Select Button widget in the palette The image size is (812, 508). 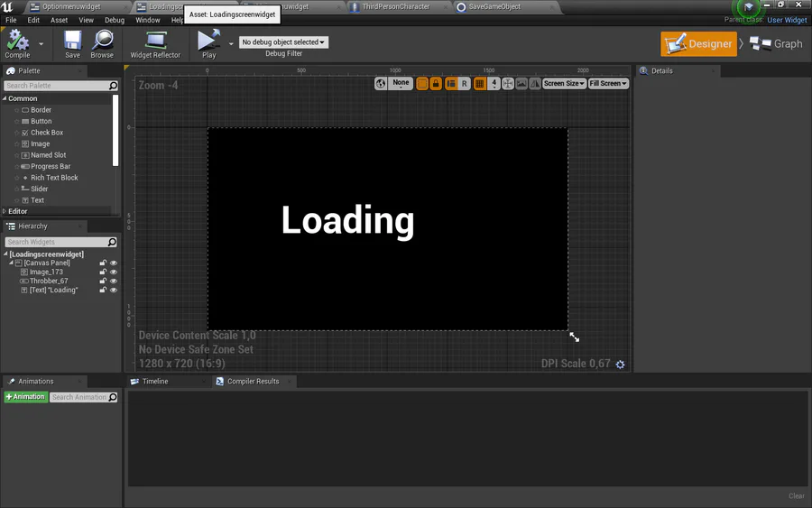(x=41, y=121)
